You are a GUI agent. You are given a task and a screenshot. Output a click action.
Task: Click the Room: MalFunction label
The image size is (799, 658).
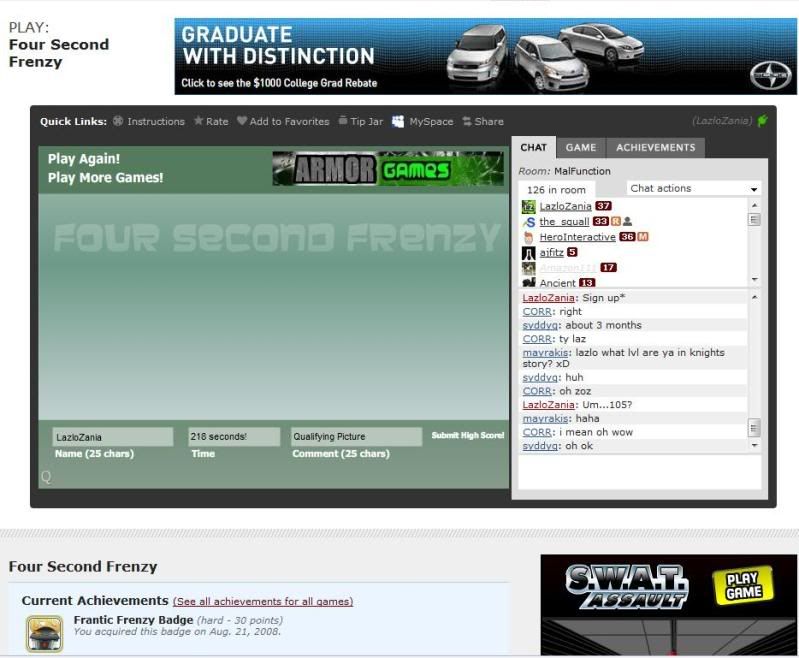click(564, 171)
